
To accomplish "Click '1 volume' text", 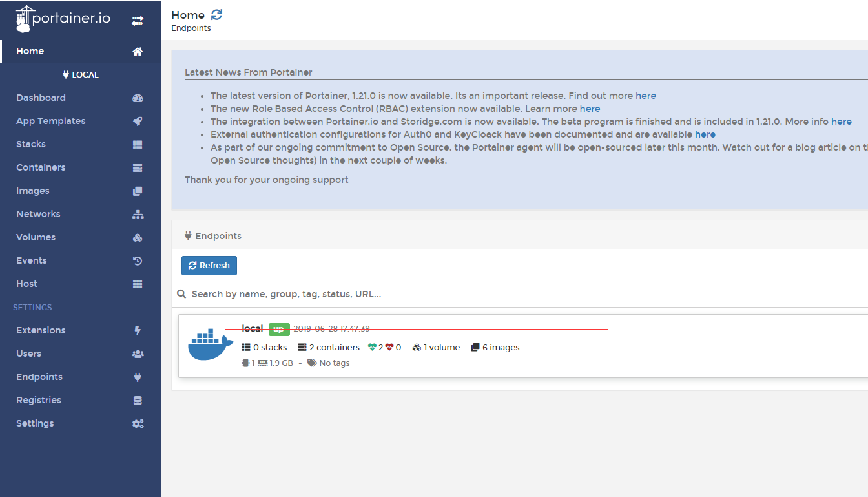I will click(x=442, y=348).
